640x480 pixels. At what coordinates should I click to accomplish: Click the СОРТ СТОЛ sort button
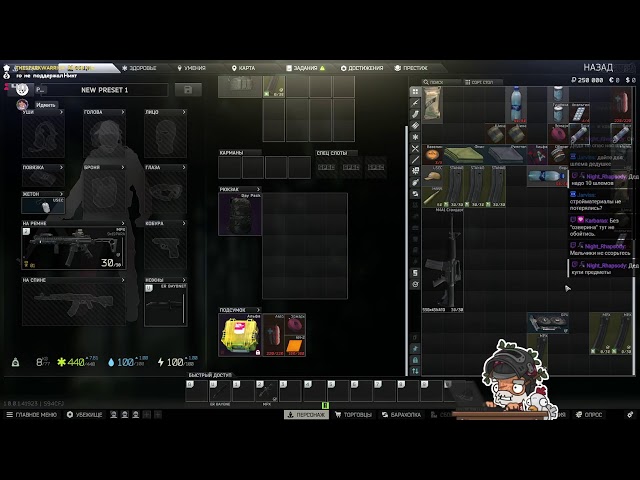tap(482, 82)
